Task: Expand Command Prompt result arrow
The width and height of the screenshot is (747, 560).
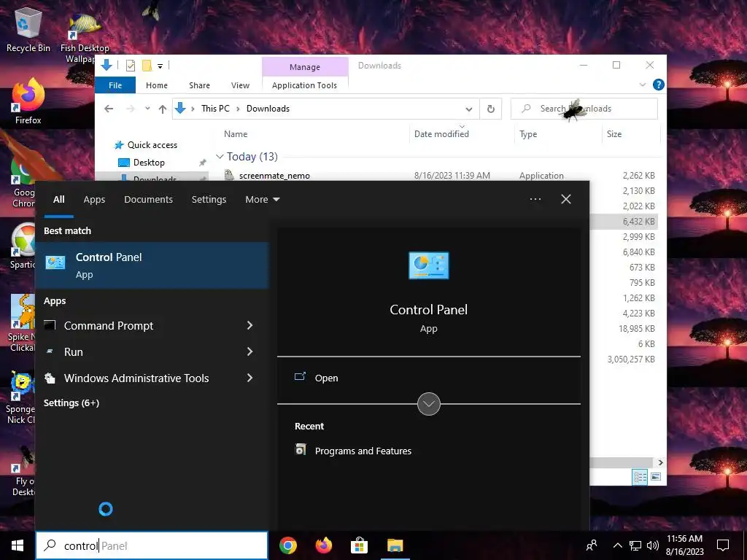Action: [x=250, y=325]
